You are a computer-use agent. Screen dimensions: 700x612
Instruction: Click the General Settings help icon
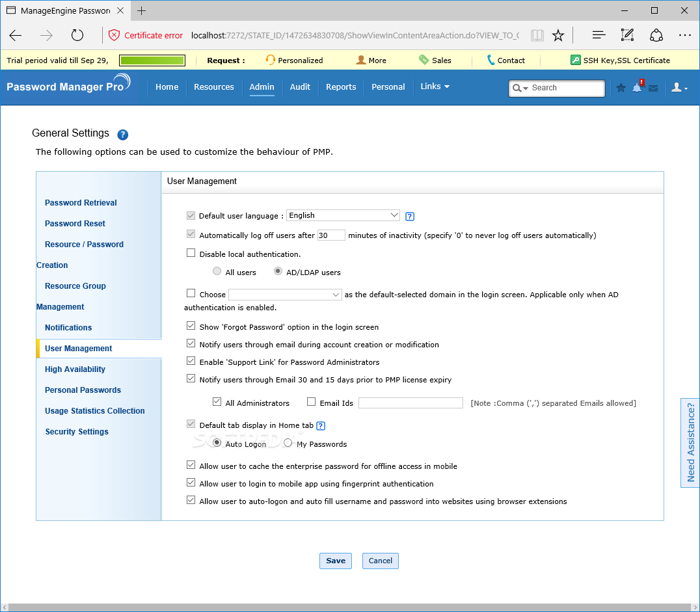click(x=123, y=135)
